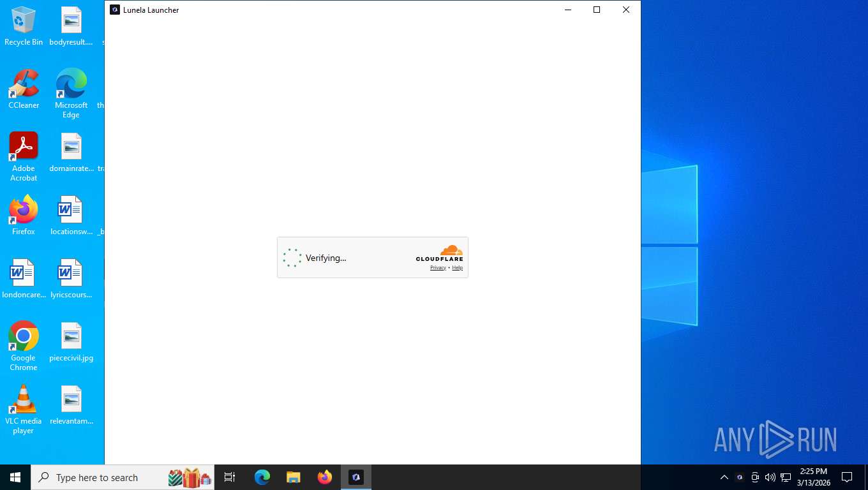
Task: Click the Cloudflare logo in verification widget
Action: pos(440,253)
